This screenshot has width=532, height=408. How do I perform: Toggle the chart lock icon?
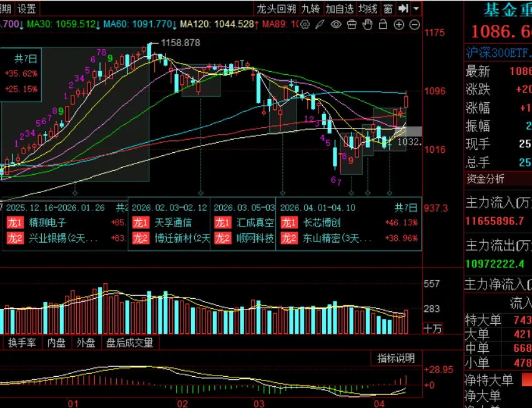(x=383, y=24)
